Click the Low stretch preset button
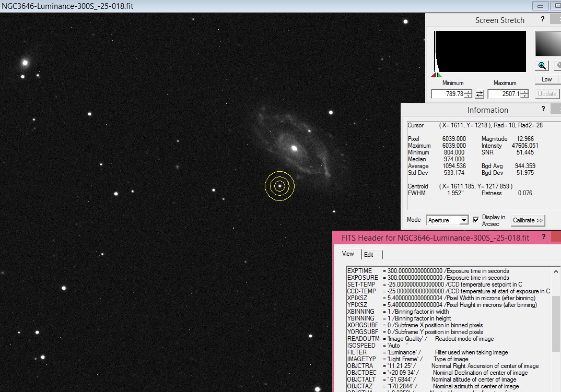The height and width of the screenshot is (392, 561). coord(547,79)
